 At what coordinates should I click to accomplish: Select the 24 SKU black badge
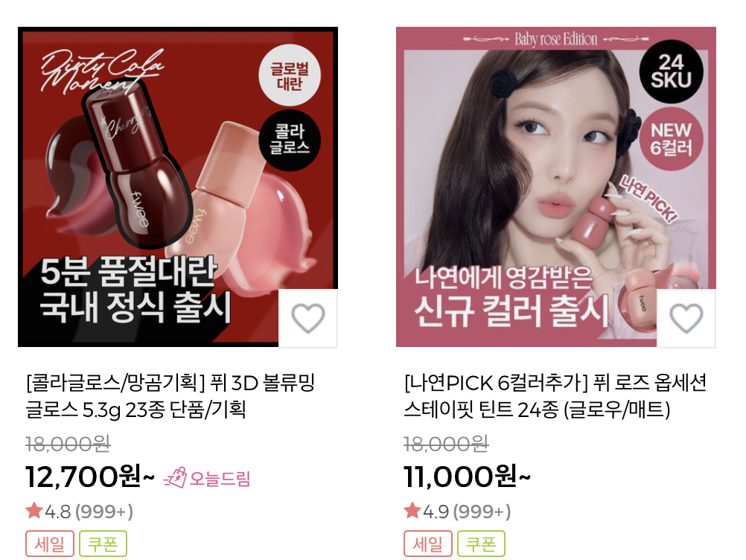point(671,71)
